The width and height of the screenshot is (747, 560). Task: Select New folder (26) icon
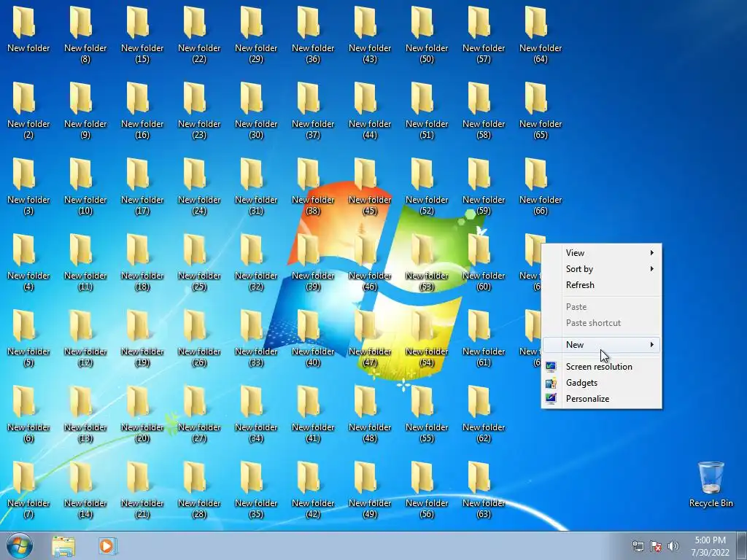pyautogui.click(x=194, y=326)
